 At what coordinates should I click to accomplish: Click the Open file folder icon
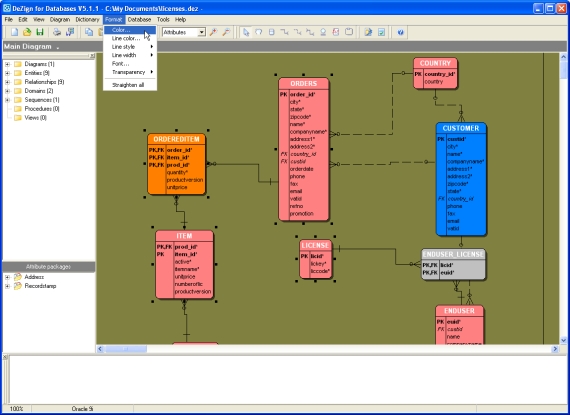pos(27,32)
